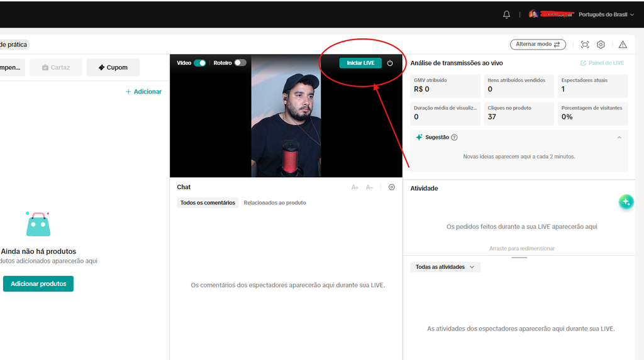Click the Porcentagem de visitantes card
Viewport: 644px width, 360px height.
pyautogui.click(x=592, y=113)
